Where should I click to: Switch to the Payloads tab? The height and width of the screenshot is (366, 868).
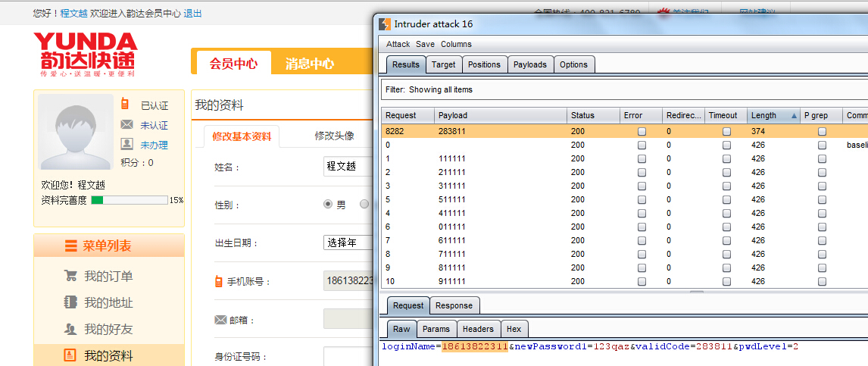529,64
